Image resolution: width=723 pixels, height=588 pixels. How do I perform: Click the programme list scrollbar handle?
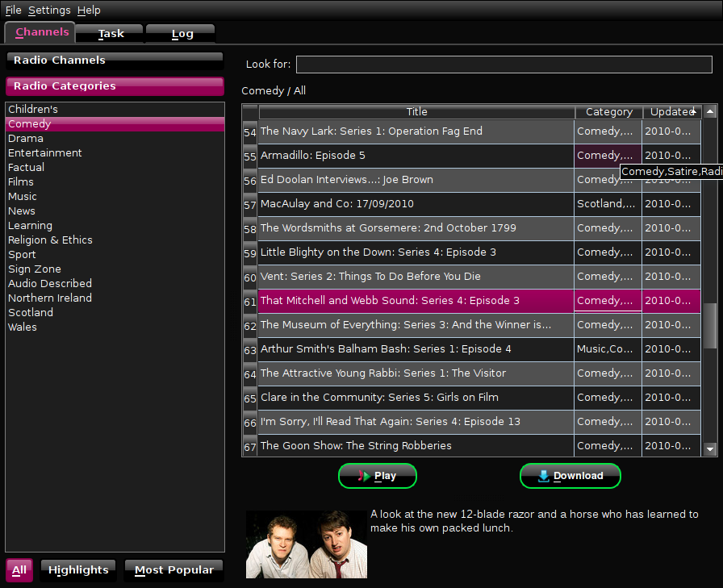click(710, 325)
